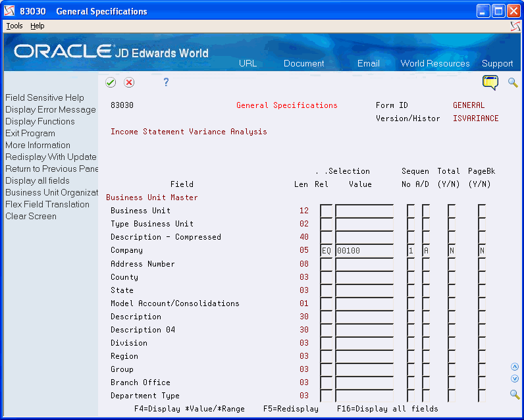Click the Company PageBk Y/N field
The width and height of the screenshot is (524, 420).
point(482,251)
